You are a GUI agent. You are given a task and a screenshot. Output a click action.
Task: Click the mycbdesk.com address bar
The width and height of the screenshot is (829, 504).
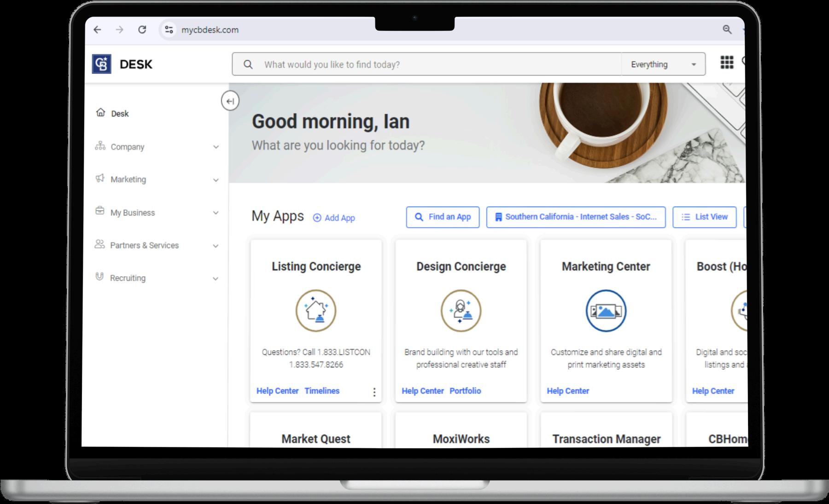coord(210,30)
